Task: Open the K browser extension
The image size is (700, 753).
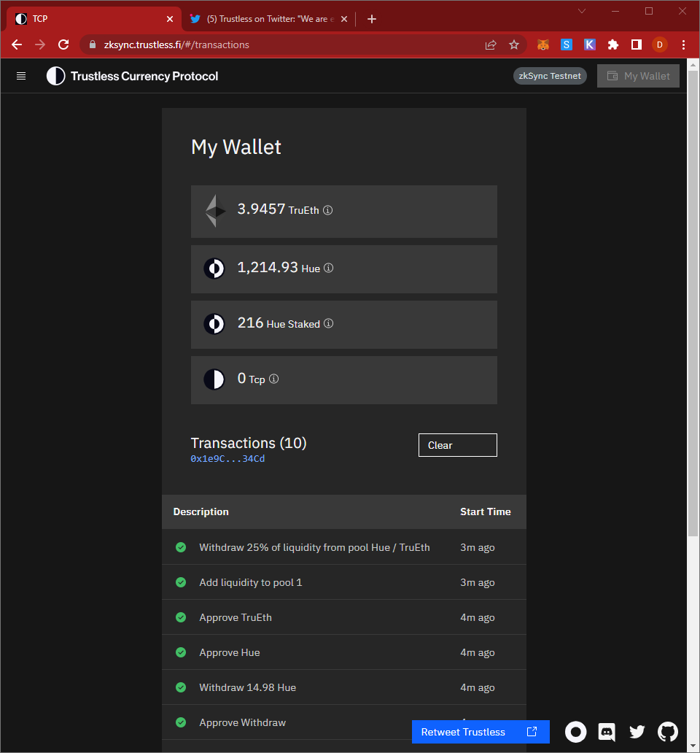Action: pyautogui.click(x=590, y=45)
